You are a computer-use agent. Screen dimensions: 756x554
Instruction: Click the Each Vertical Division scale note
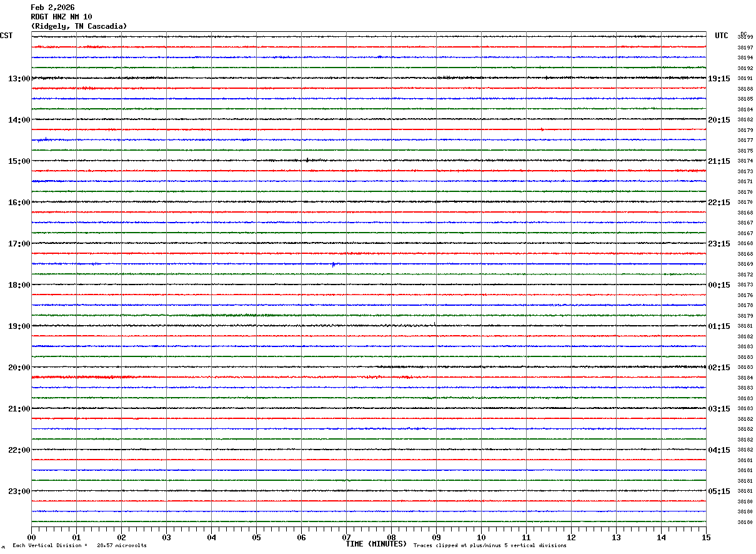point(79,546)
